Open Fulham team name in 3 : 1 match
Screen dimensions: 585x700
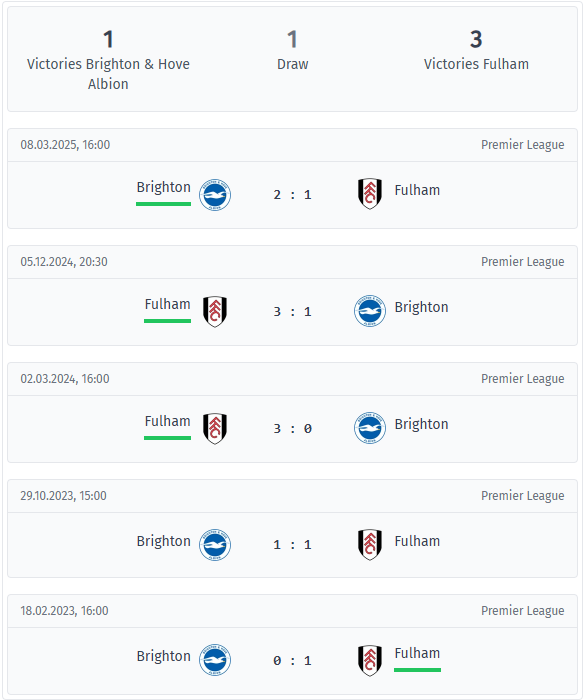[167, 304]
